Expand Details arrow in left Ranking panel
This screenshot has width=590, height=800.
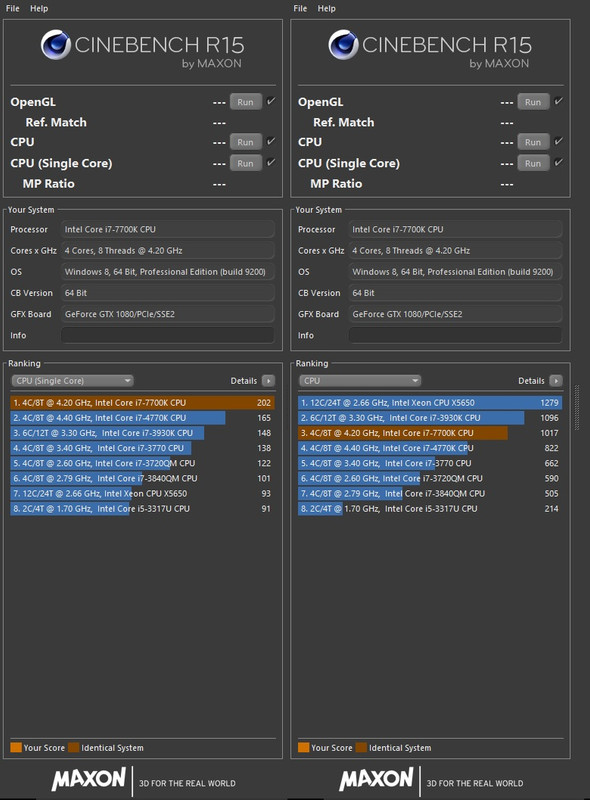pyautogui.click(x=268, y=381)
